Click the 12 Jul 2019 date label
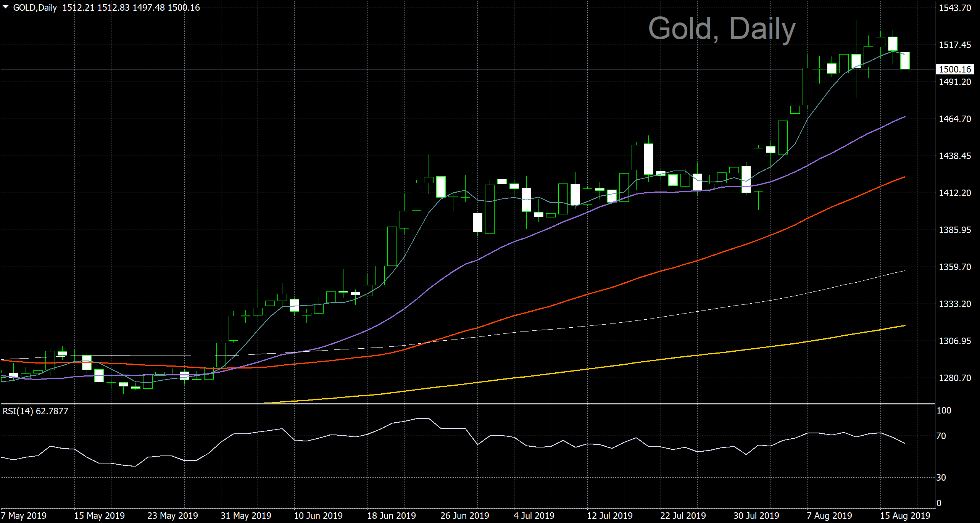Viewport: 980px width, 523px height. click(609, 516)
